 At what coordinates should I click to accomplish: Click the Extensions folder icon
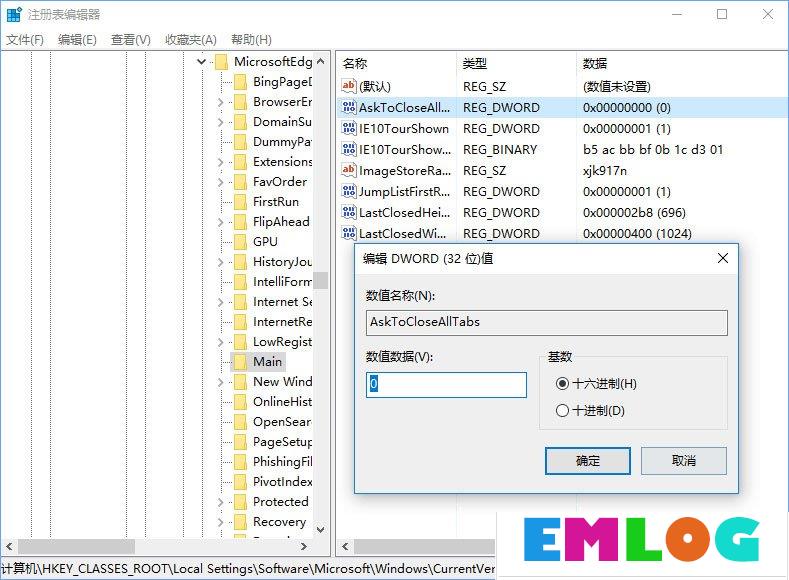point(241,162)
